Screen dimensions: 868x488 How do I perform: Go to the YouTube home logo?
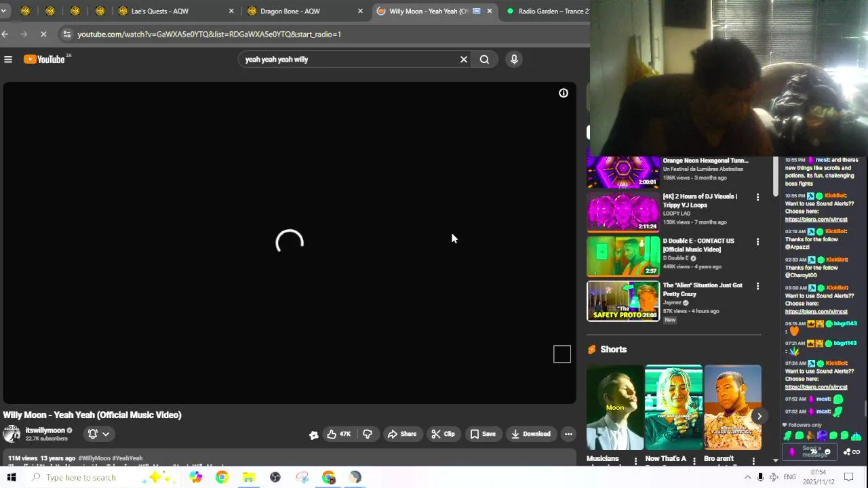pos(45,60)
